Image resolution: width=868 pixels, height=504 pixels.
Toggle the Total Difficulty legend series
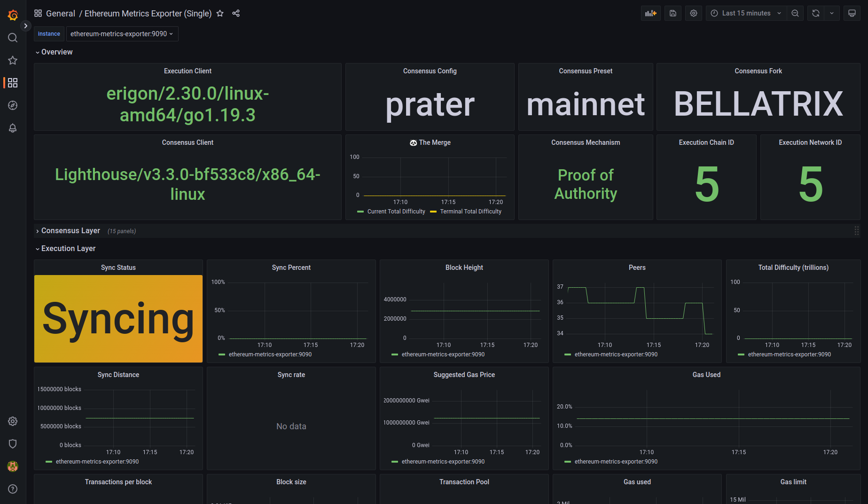click(790, 354)
